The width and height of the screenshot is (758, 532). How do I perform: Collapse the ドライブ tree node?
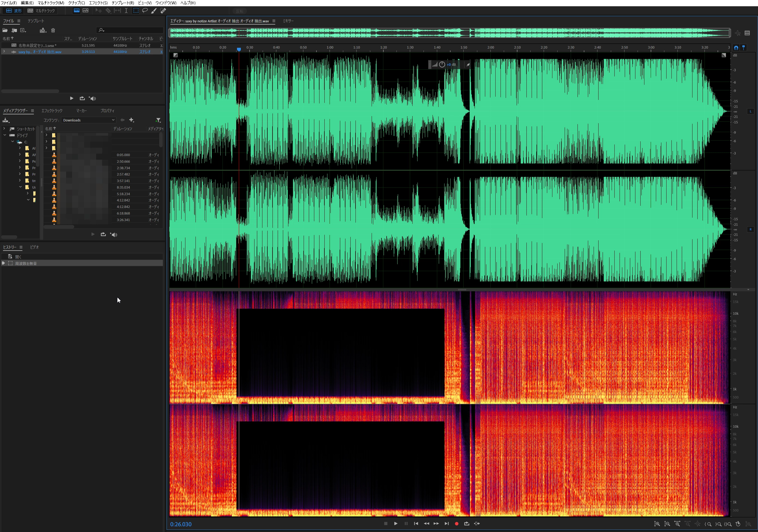(x=5, y=135)
